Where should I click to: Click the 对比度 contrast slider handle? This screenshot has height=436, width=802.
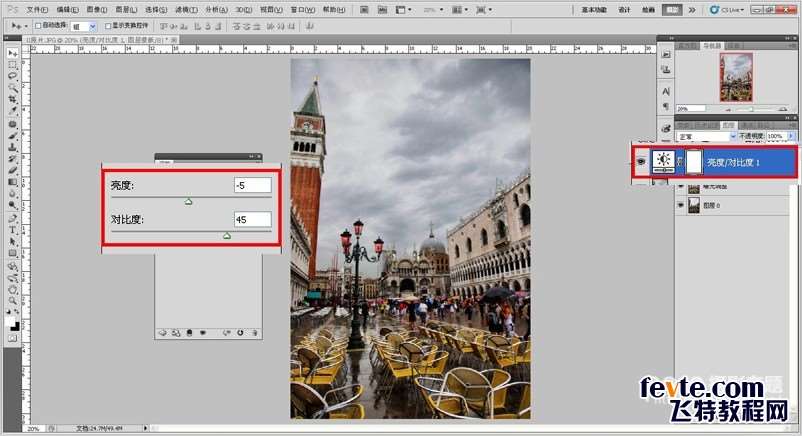pos(227,235)
